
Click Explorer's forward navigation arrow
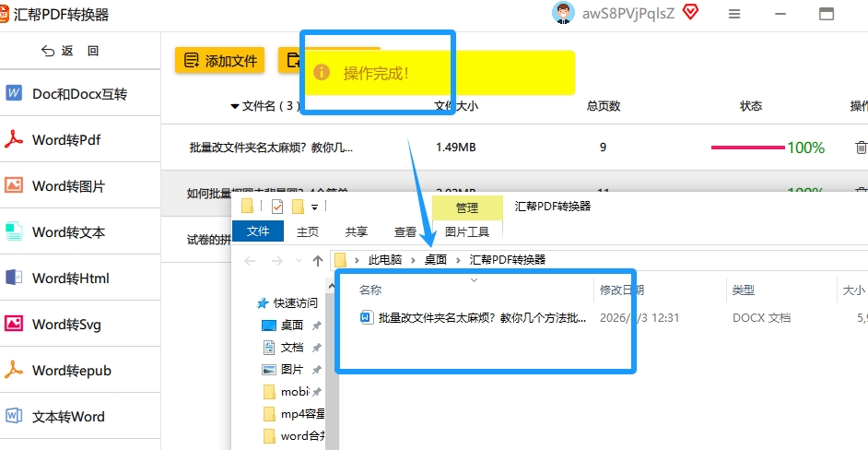(277, 260)
